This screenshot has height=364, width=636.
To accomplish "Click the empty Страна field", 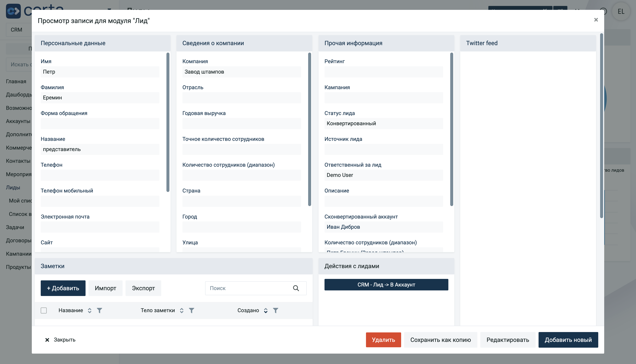I will pyautogui.click(x=242, y=201).
